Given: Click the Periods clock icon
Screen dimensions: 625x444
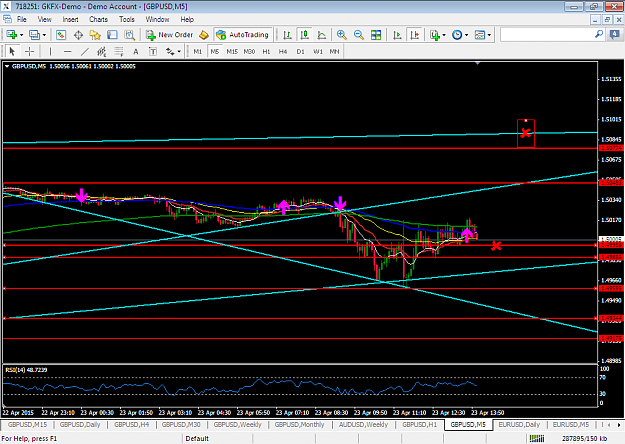Looking at the screenshot, I should pyautogui.click(x=457, y=35).
